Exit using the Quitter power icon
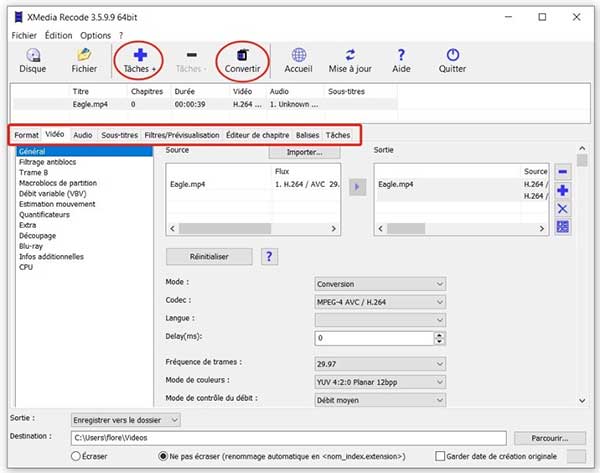This screenshot has height=473, width=600. click(452, 60)
